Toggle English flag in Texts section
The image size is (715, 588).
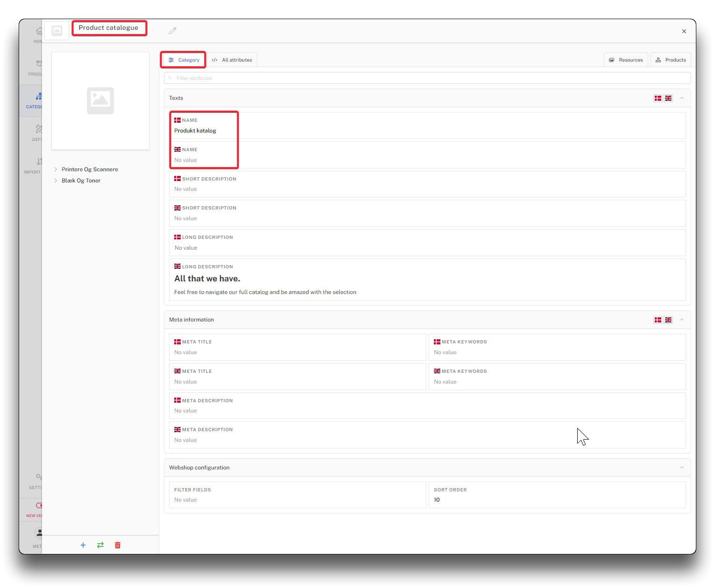tap(668, 98)
